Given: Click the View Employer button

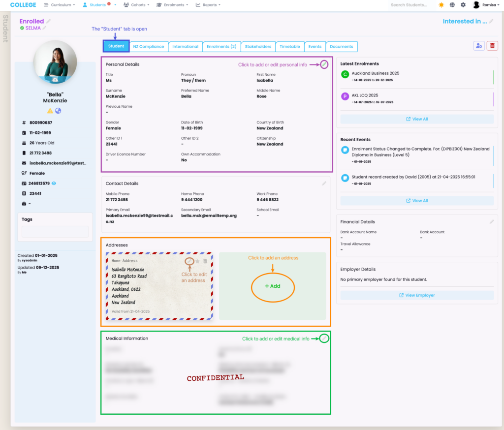Looking at the screenshot, I should pyautogui.click(x=417, y=295).
